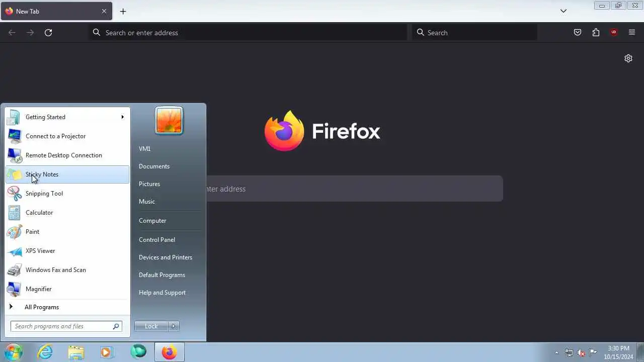Switch to Firefox taskbar button

[169, 352]
